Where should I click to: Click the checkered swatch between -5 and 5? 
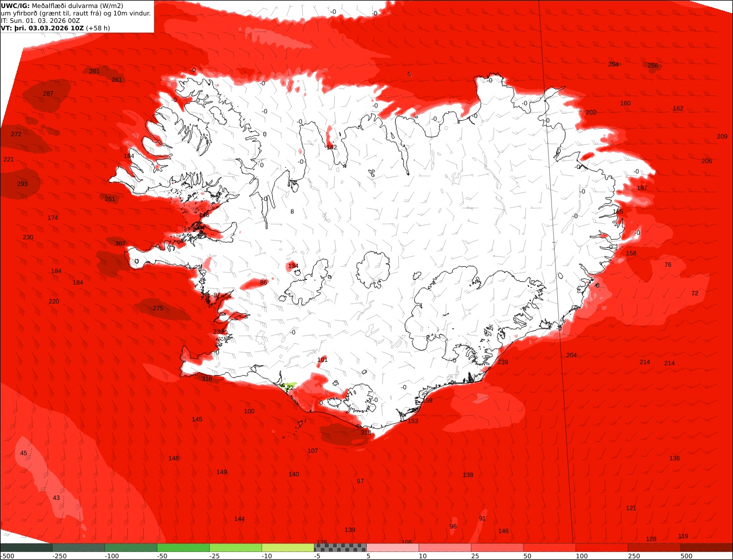point(340,547)
